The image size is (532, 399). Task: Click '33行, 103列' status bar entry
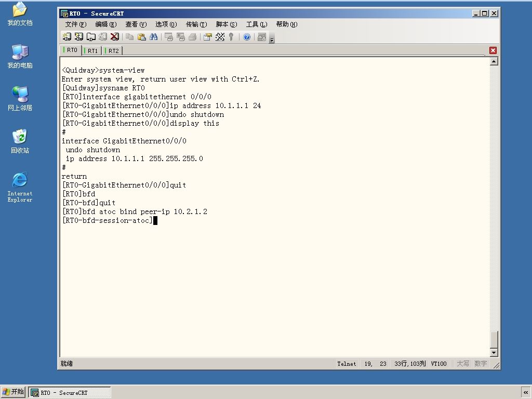[x=409, y=364]
